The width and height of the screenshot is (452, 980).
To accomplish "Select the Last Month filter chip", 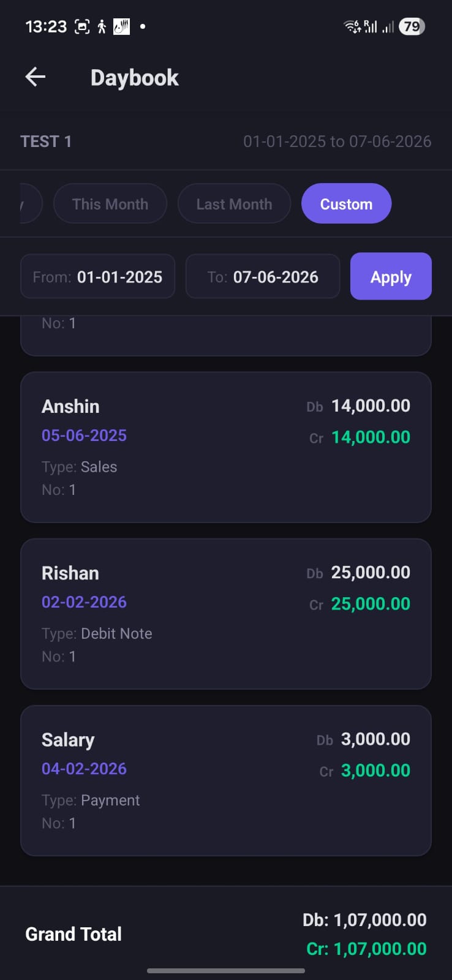I will (234, 203).
